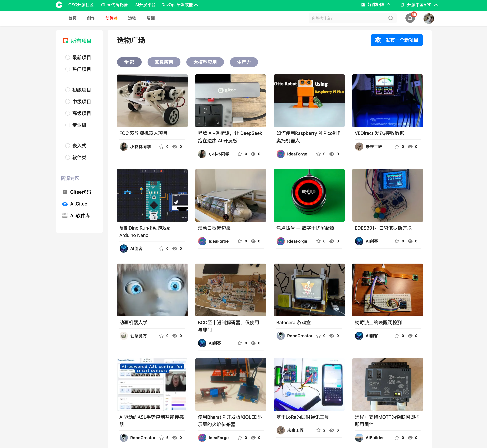This screenshot has height=448, width=487.
Task: Click the AI.Gitee cloud icon
Action: click(x=65, y=204)
